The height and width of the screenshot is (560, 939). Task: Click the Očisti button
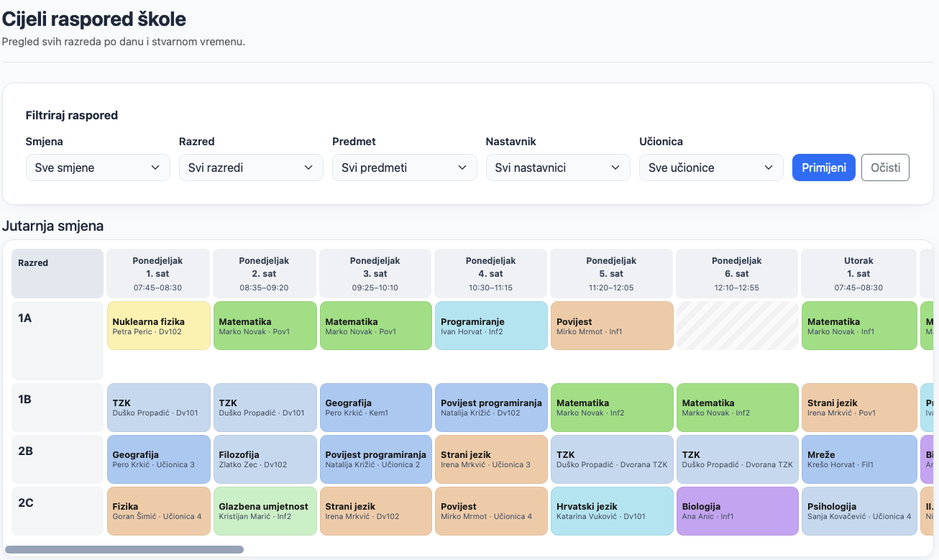pos(885,167)
